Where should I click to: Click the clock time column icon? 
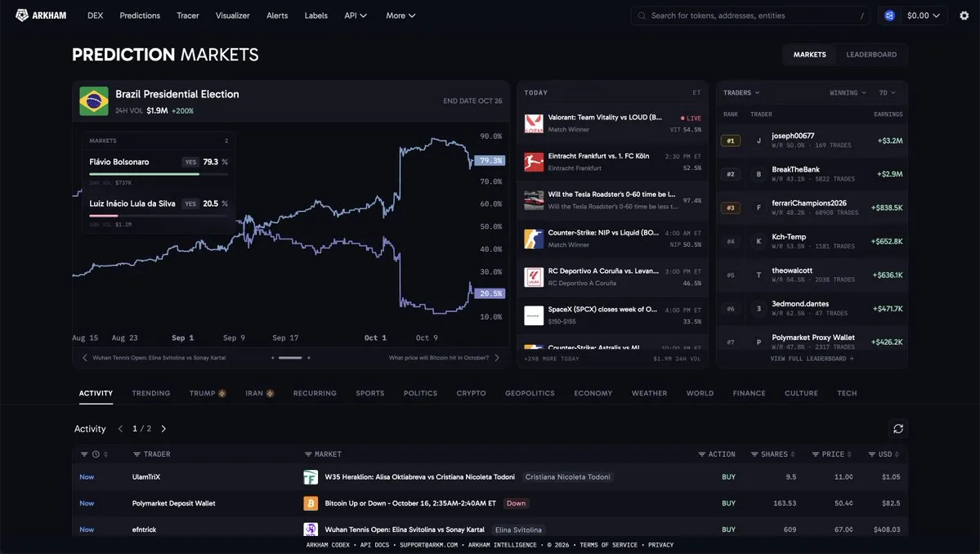tap(96, 454)
